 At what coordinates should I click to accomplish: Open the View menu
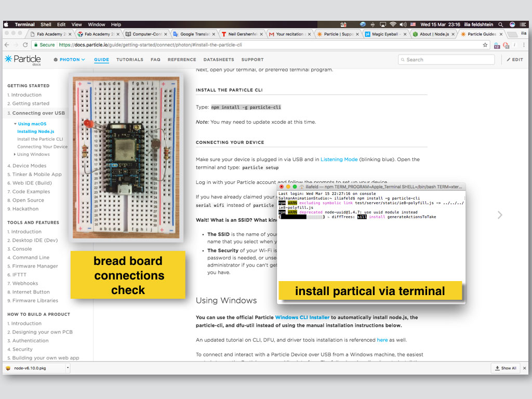coord(77,24)
